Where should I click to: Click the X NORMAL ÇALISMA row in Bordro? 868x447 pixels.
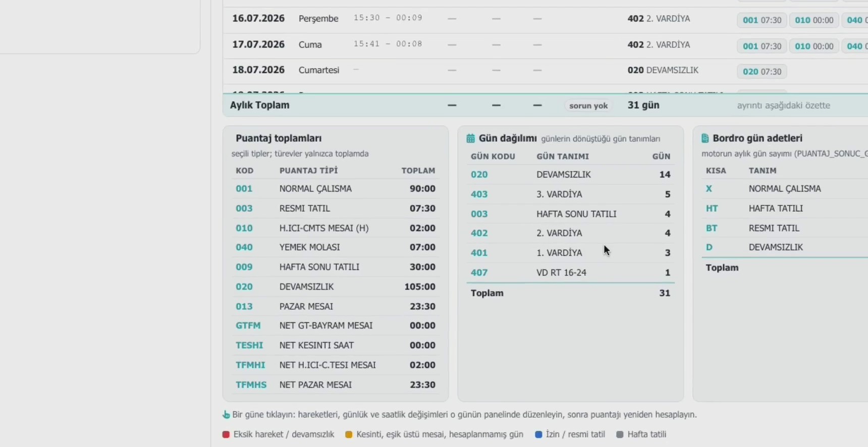click(785, 189)
